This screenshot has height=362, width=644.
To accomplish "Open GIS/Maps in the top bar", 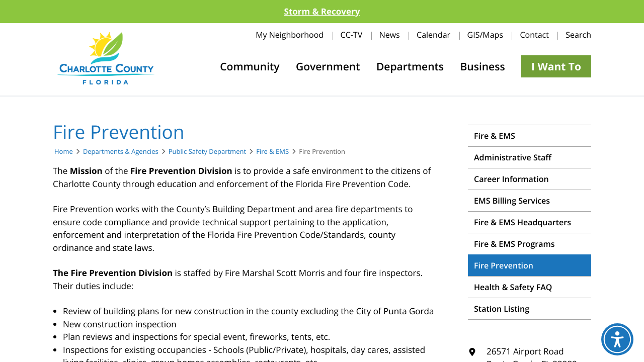I will pyautogui.click(x=485, y=35).
